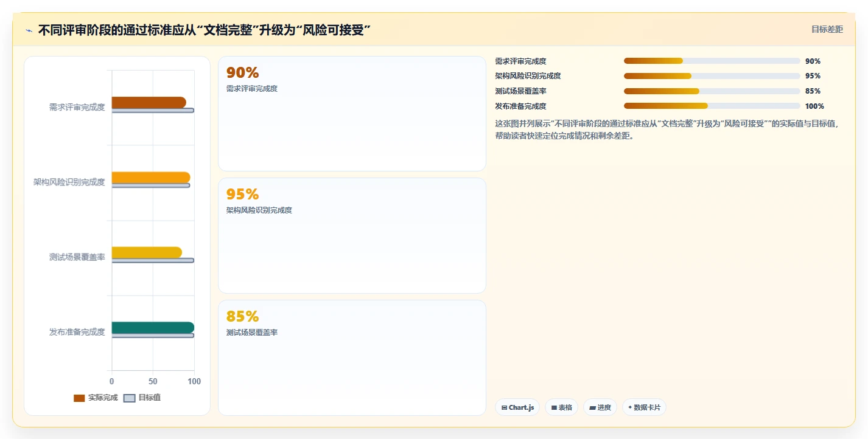This screenshot has height=439, width=868.
Task: Click the 数据卡片 tag chip
Action: click(644, 407)
